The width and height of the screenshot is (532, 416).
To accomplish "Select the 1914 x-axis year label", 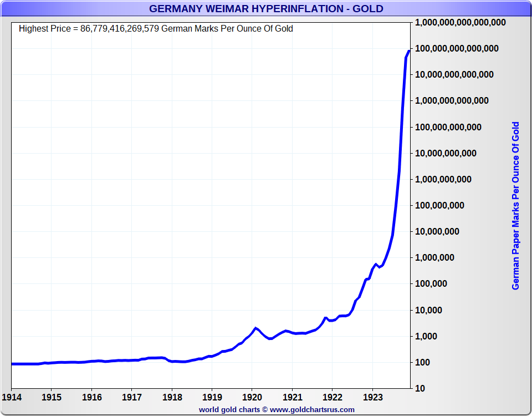I will [x=11, y=397].
